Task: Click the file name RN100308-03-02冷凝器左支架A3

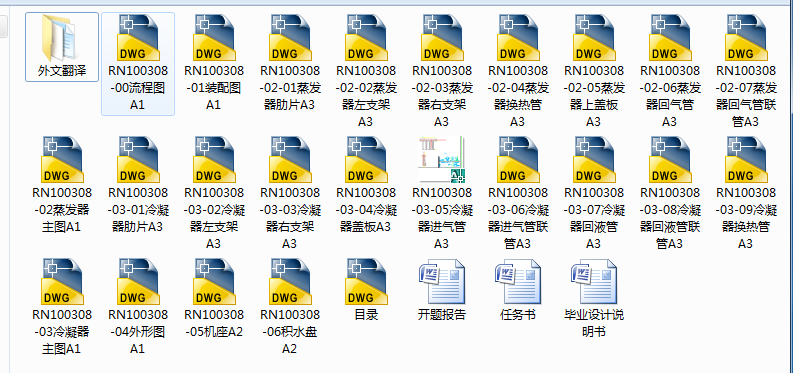Action: tap(214, 218)
